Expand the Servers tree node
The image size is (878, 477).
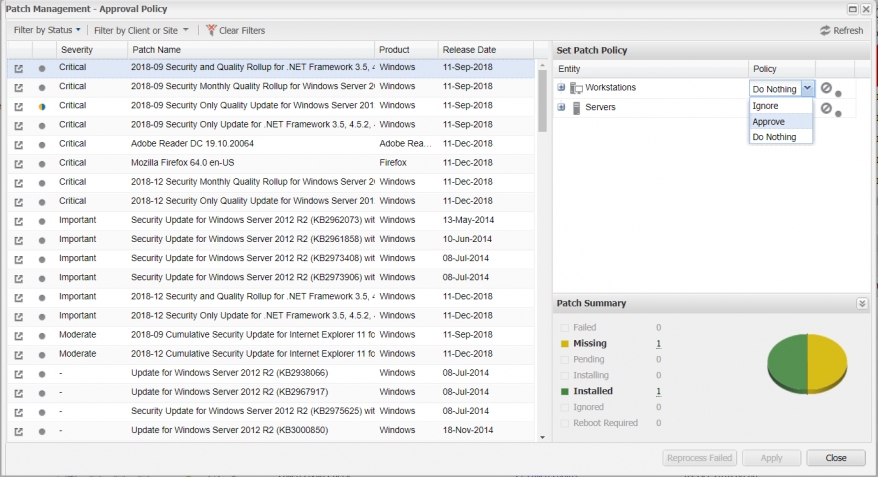(561, 107)
